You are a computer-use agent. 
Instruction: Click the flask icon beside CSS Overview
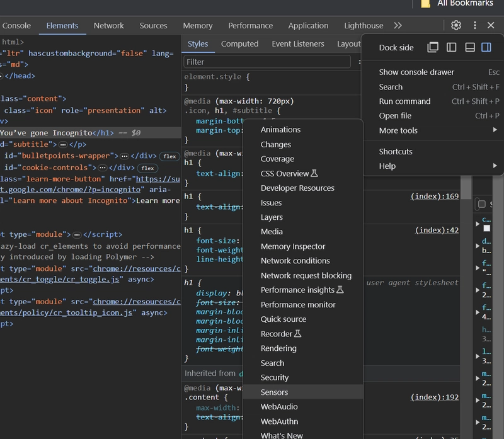(x=314, y=173)
